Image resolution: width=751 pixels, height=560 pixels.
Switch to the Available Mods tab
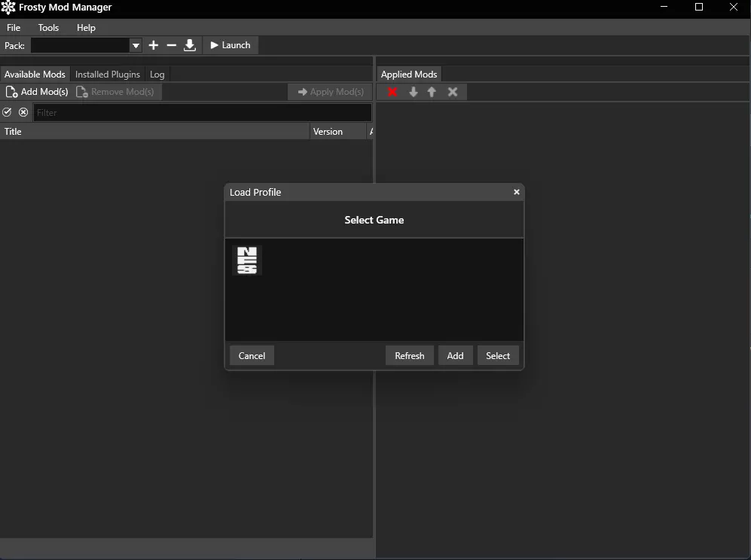tap(35, 75)
